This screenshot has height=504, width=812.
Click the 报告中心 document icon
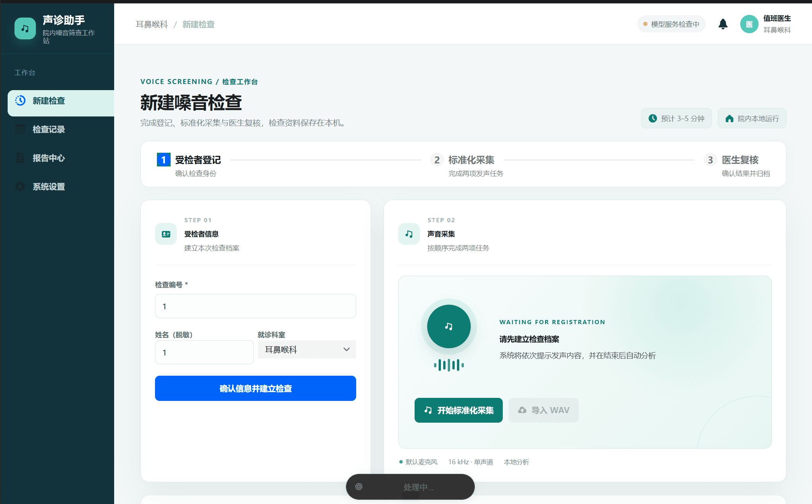coord(20,158)
